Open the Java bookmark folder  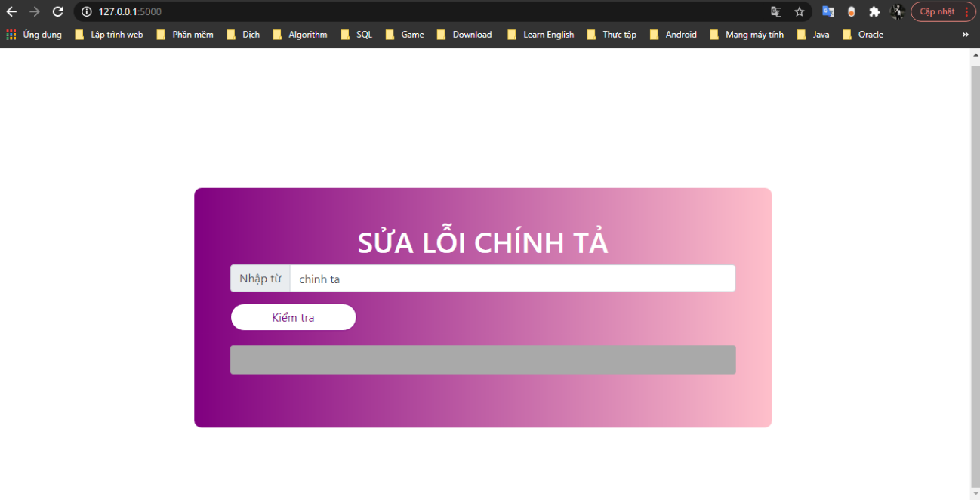point(812,35)
